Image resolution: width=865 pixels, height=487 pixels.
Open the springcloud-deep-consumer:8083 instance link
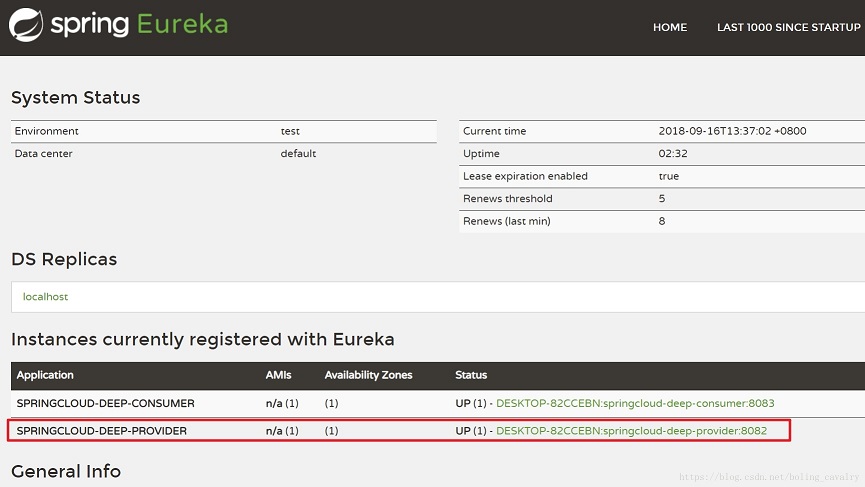(x=634, y=404)
